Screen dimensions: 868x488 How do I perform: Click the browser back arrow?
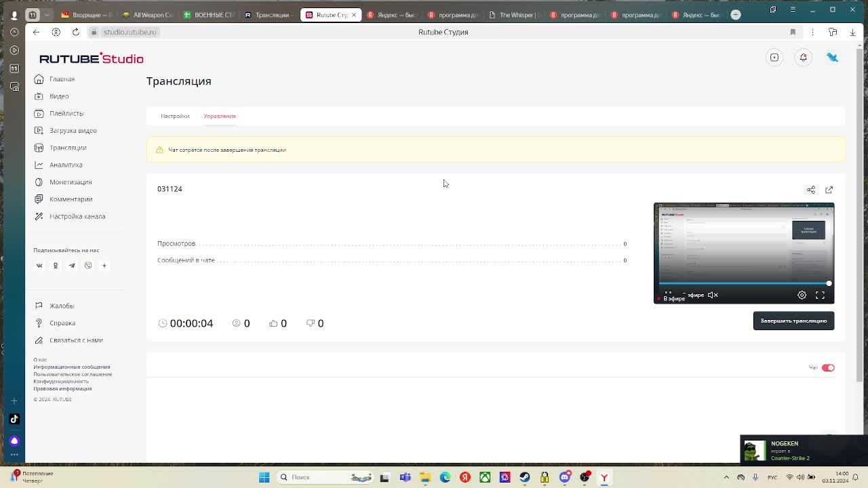[36, 32]
